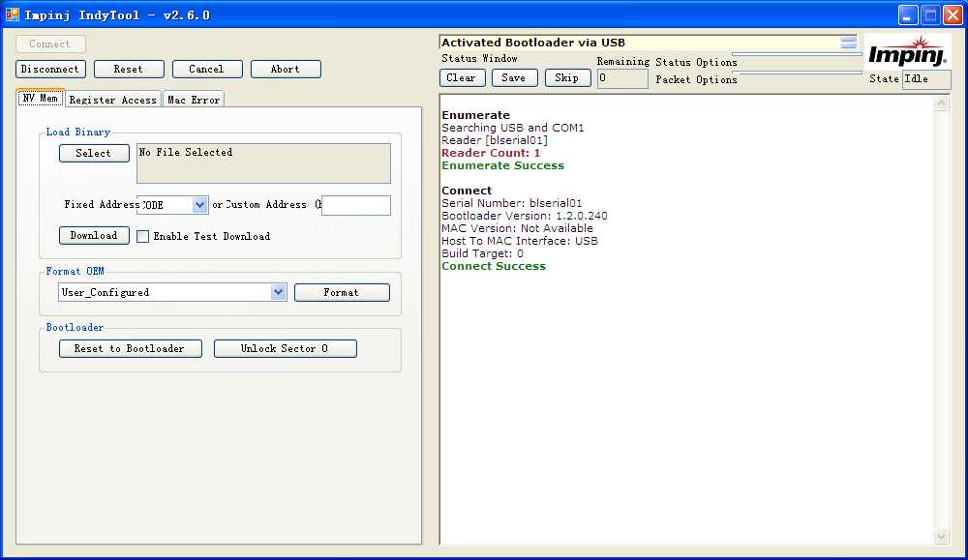This screenshot has height=560, width=968.
Task: Switch to the Register Access tab
Action: tap(113, 100)
